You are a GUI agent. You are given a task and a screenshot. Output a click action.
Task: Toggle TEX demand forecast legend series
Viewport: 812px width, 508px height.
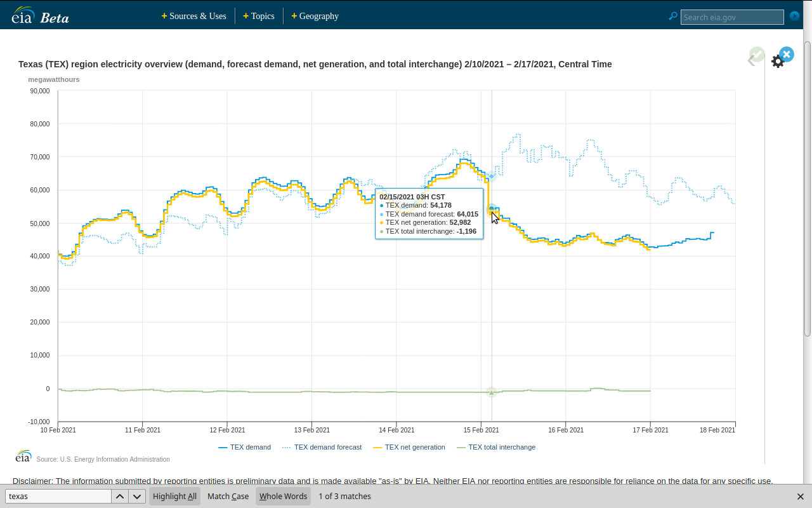[322, 447]
